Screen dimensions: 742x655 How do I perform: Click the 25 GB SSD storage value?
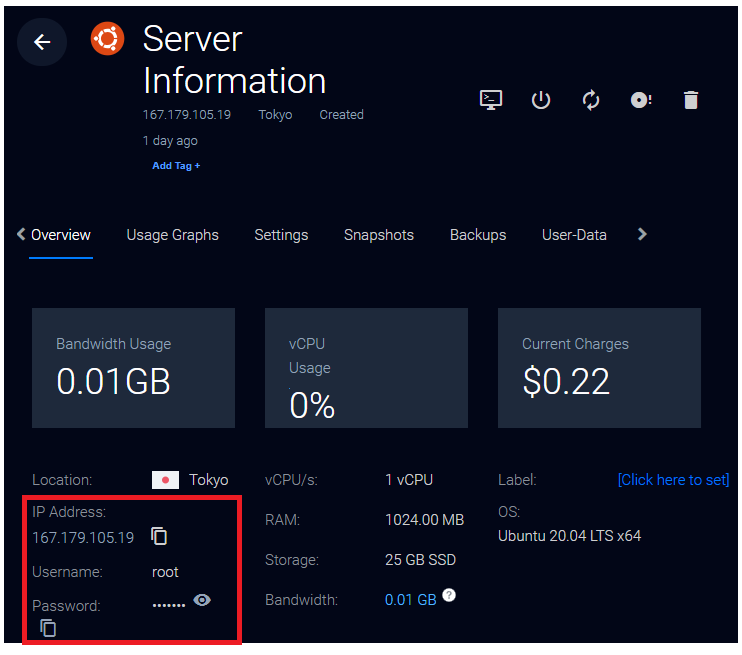coord(420,560)
